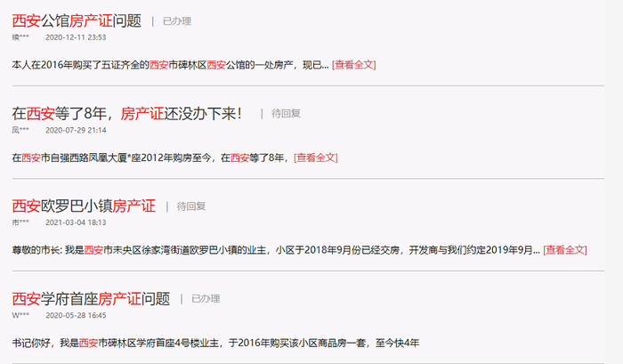Click 查看全文 link in 西安公馆 post
The width and height of the screenshot is (623, 364).
click(354, 65)
